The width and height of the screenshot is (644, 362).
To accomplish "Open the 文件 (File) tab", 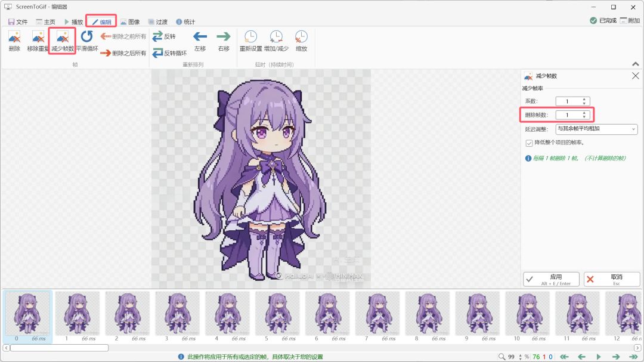I will 18,22.
